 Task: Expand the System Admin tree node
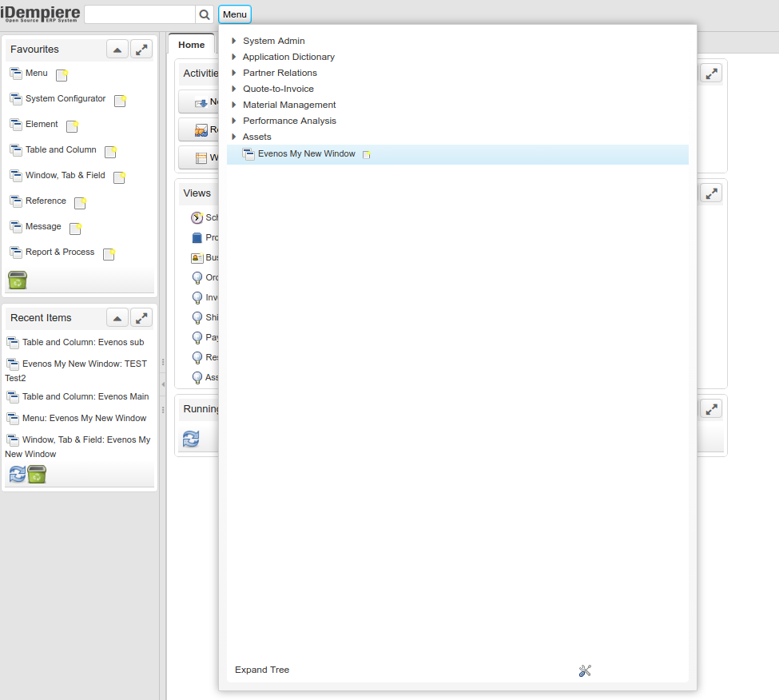click(x=233, y=41)
